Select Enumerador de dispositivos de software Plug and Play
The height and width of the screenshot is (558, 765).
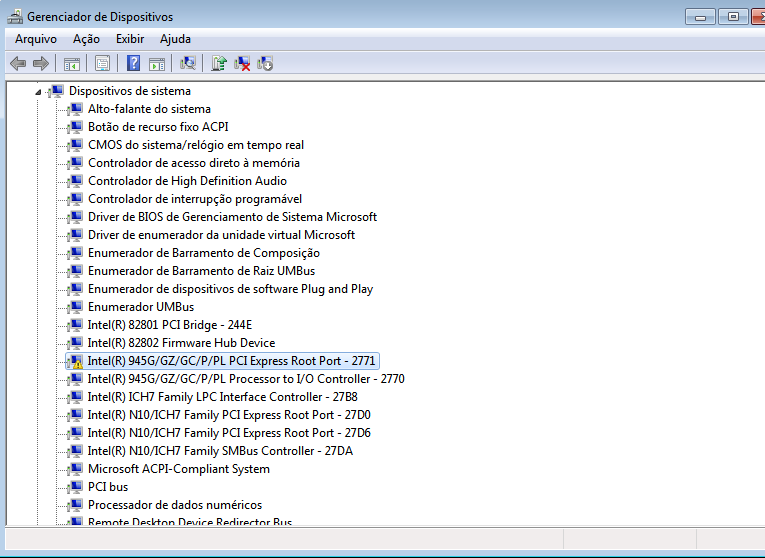tap(230, 289)
